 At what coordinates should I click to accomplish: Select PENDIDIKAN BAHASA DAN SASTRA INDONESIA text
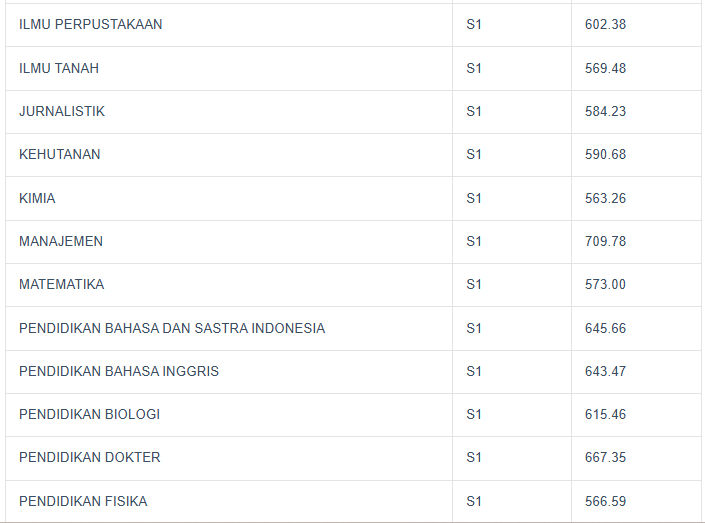(172, 328)
